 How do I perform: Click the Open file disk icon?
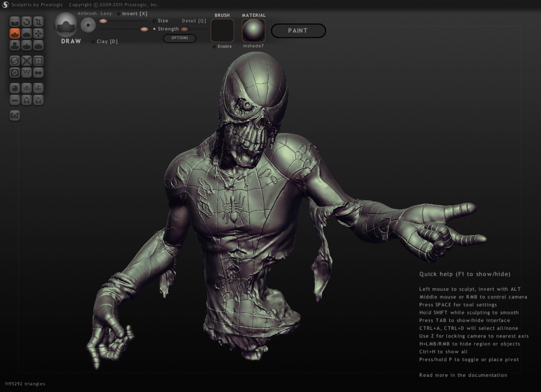click(x=27, y=101)
